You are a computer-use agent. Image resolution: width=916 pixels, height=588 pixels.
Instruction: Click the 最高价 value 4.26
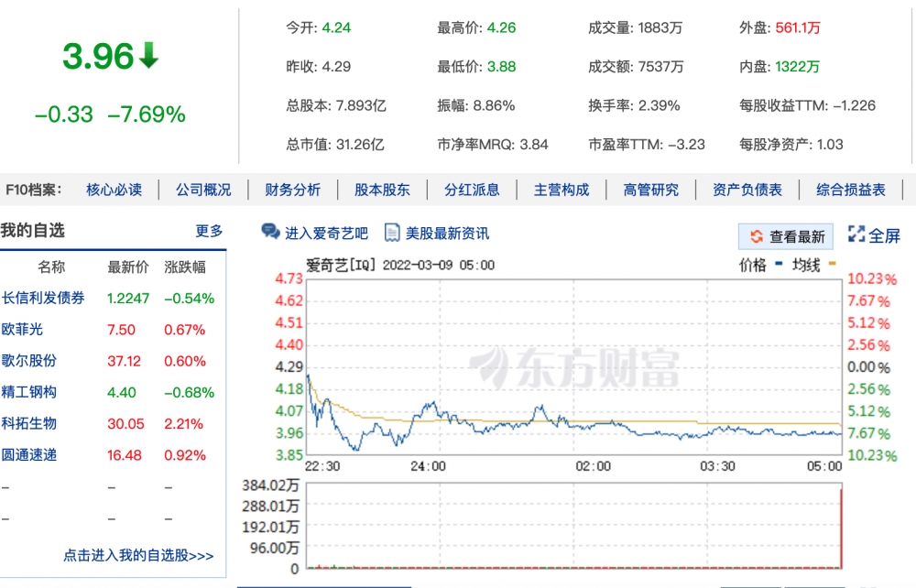pos(501,27)
